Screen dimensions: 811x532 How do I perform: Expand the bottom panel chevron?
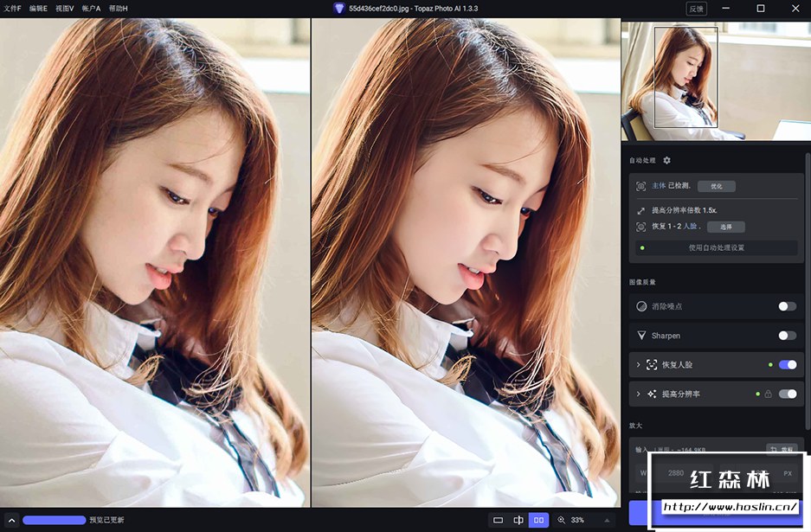[x=11, y=520]
